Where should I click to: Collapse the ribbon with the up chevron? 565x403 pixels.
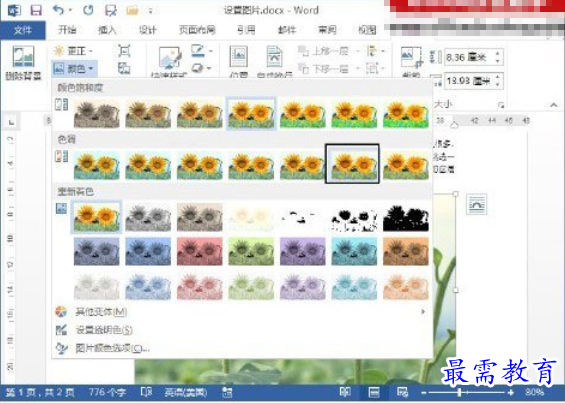[x=553, y=105]
